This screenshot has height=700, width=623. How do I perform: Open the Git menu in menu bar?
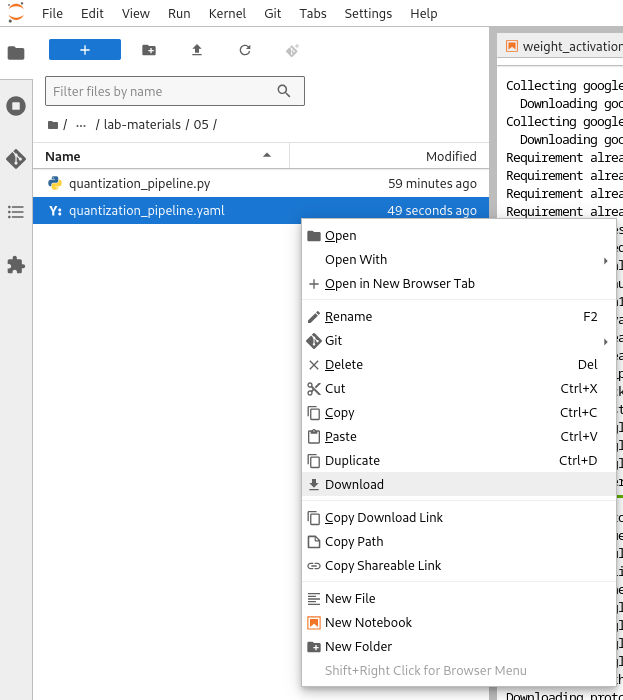[273, 13]
